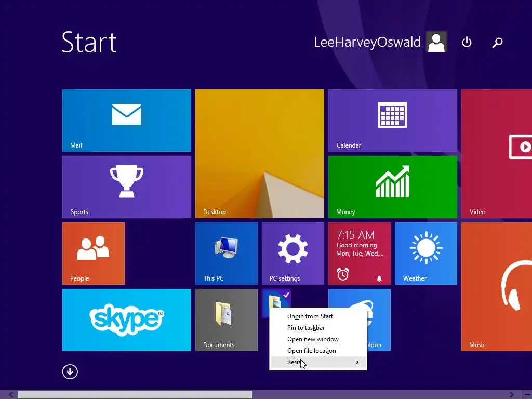This screenshot has width=532, height=399.
Task: Open the Money chart tile
Action: (393, 187)
